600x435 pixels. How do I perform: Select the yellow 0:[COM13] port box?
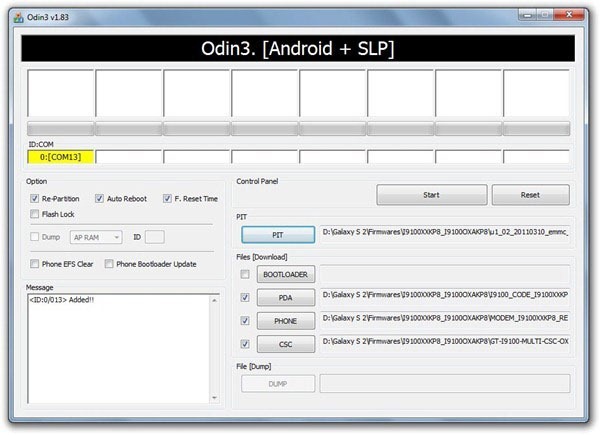[x=60, y=157]
